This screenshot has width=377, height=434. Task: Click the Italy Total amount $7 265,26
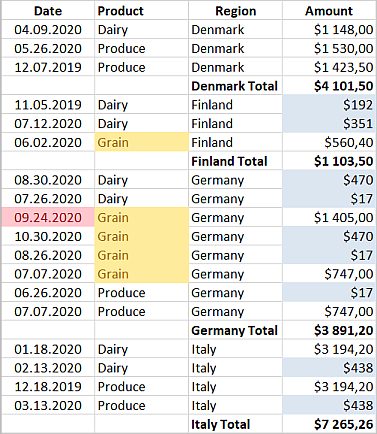(x=329, y=424)
